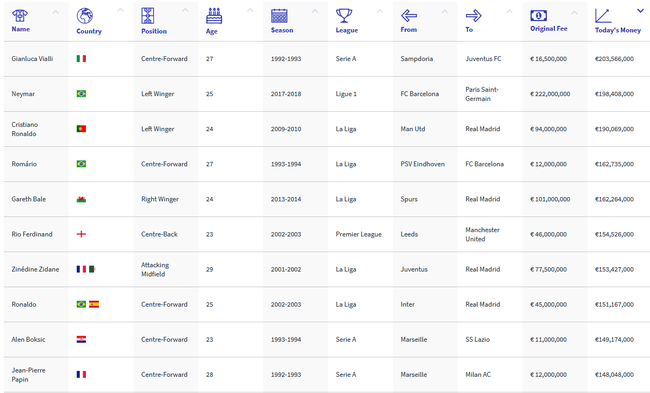The image size is (650, 393).
Task: Click Inter in Ronaldo row
Action: coord(407,304)
